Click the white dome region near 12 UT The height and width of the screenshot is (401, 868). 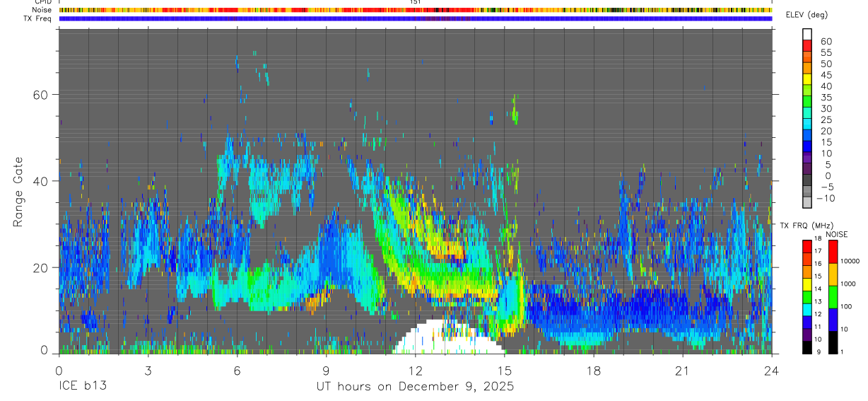pyautogui.click(x=448, y=338)
